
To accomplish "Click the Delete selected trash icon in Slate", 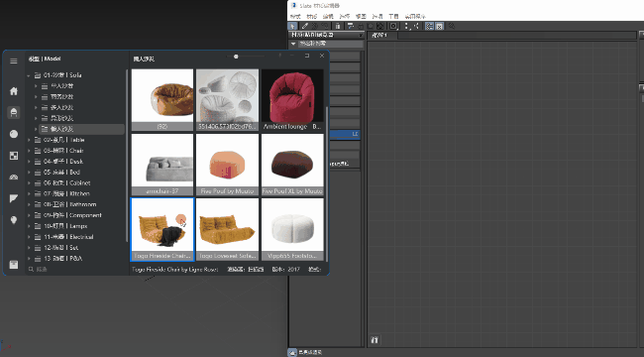I will tap(338, 26).
